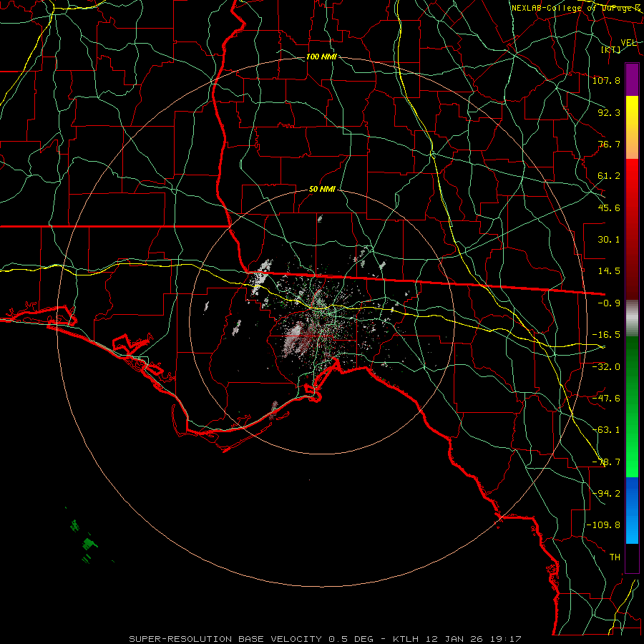
Task: Click the VEL legend title
Action: [628, 43]
